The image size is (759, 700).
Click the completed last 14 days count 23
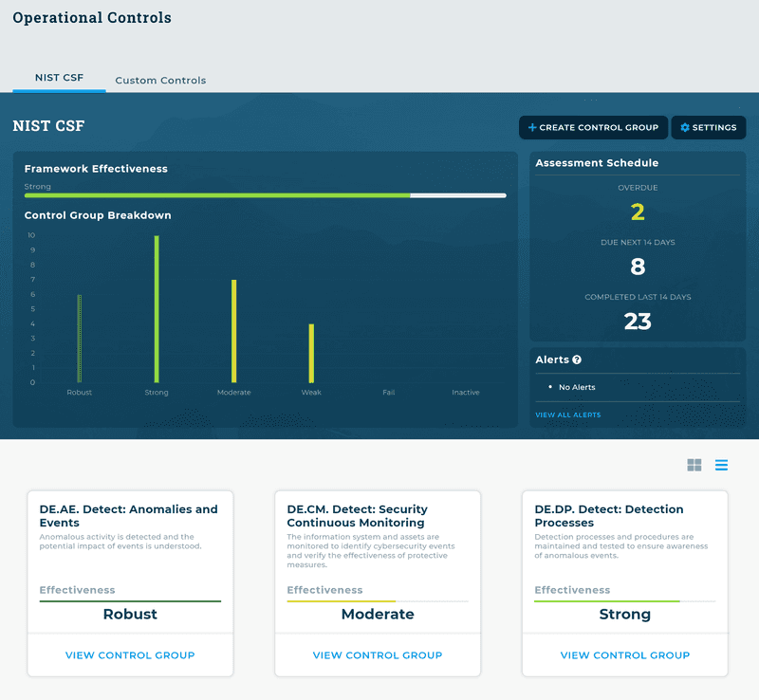click(x=638, y=322)
